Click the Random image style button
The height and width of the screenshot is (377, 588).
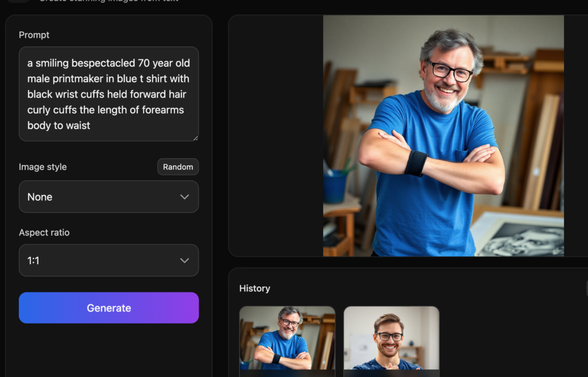tap(178, 167)
